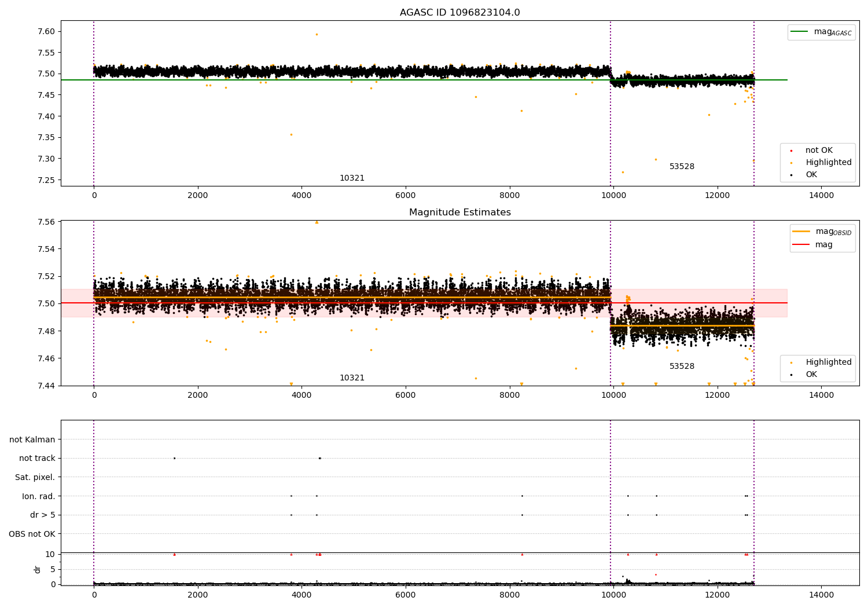868x608 pixels.
Task: Click the 7.52 y-axis tick label
Action: [x=45, y=276]
